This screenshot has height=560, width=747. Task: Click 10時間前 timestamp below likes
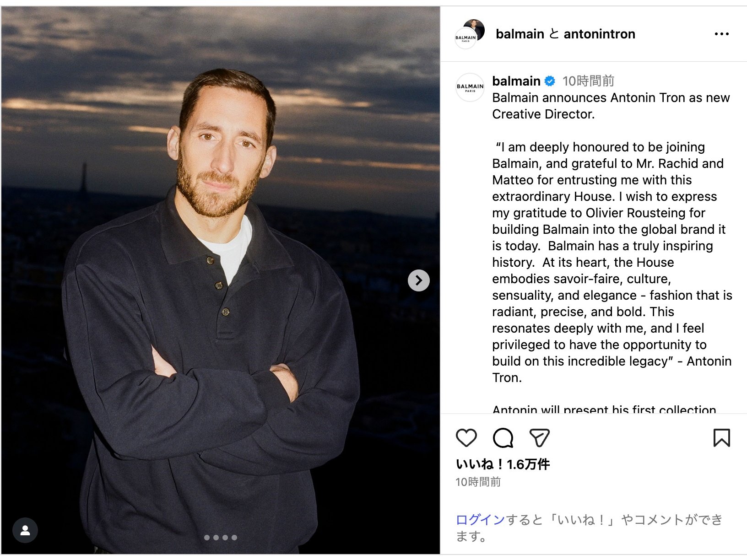pos(478,482)
